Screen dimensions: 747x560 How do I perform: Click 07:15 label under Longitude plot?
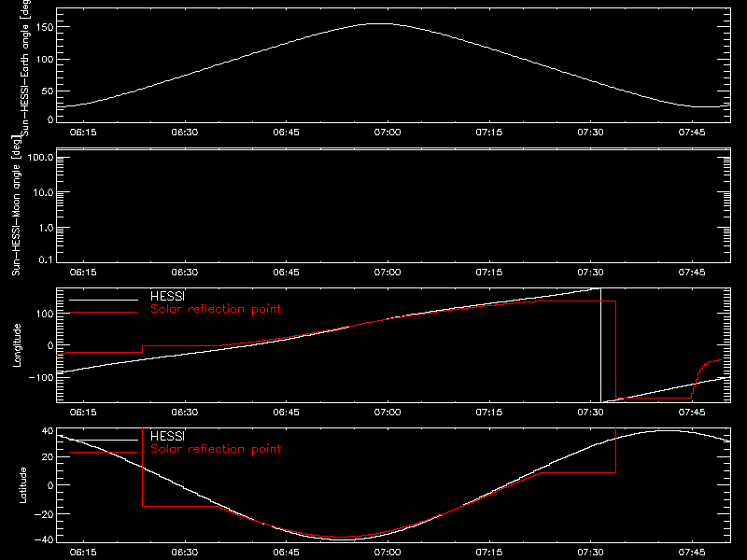(489, 413)
